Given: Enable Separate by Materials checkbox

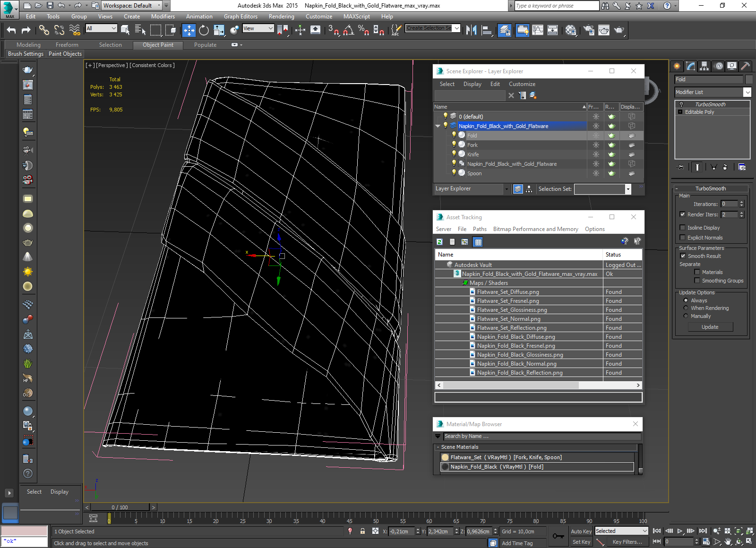Looking at the screenshot, I should tap(697, 272).
